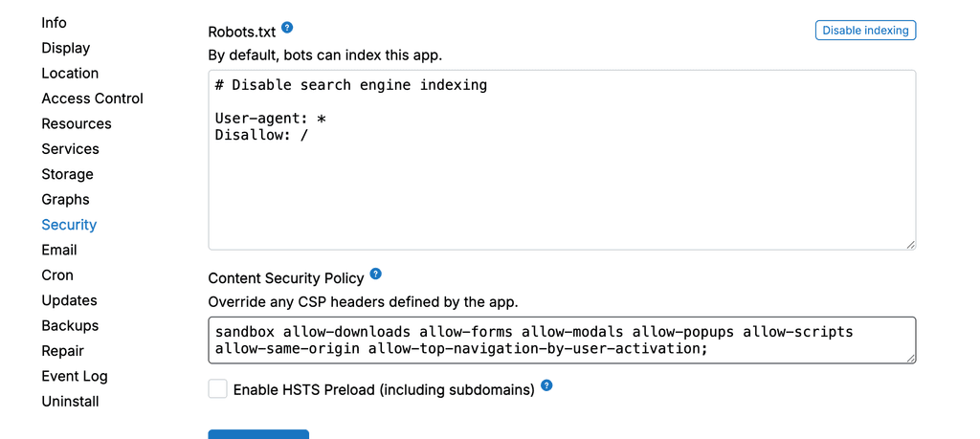
Task: Go to the Display settings
Action: 65,48
